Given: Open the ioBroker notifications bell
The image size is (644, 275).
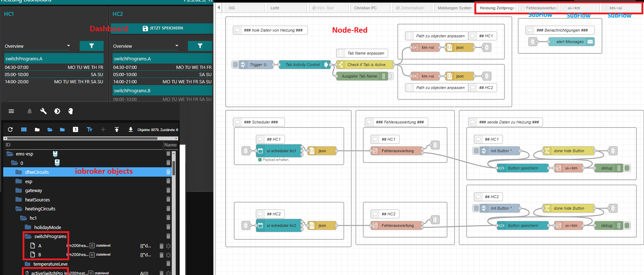Looking at the screenshot, I should click(x=30, y=111).
